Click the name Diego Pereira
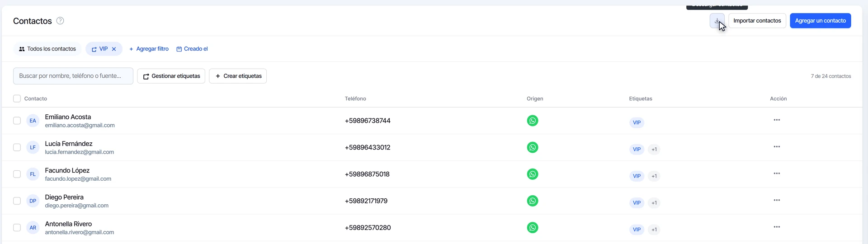 [64, 197]
